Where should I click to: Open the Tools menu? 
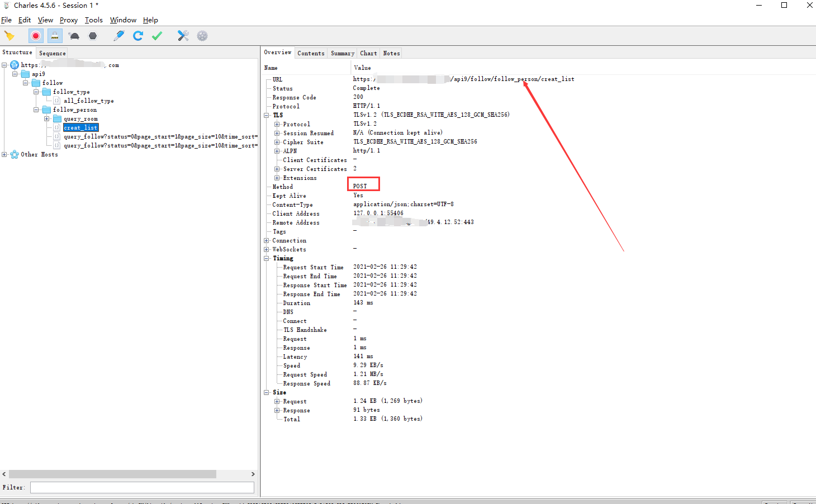coord(94,20)
